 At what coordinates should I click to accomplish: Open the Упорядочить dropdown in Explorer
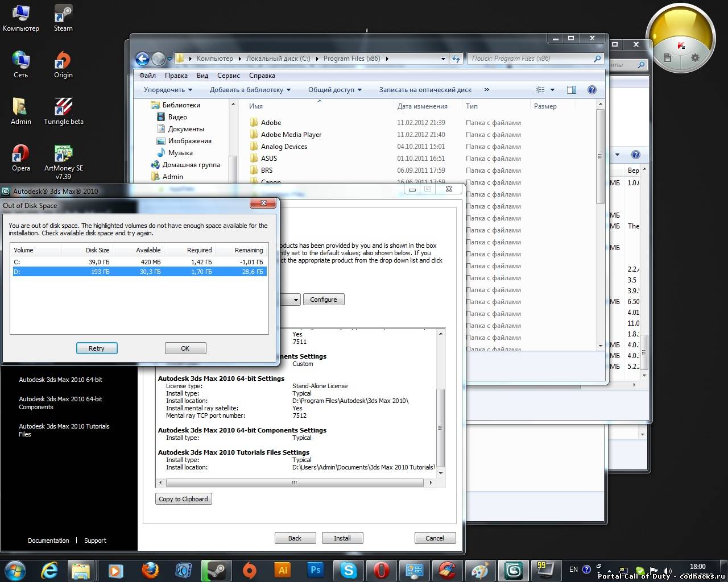168,90
